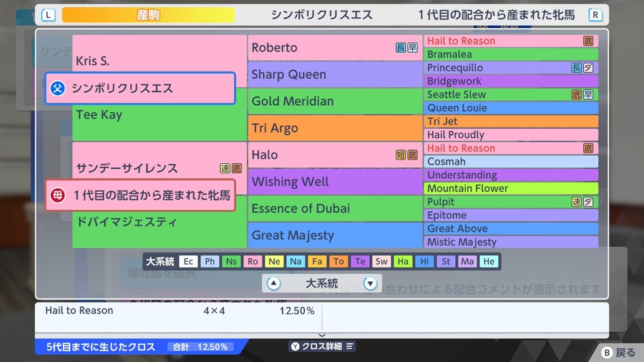Screen dimensions: 644x362
Task: Click the Hail to Reason 4×4 cross row
Action: click(x=179, y=310)
